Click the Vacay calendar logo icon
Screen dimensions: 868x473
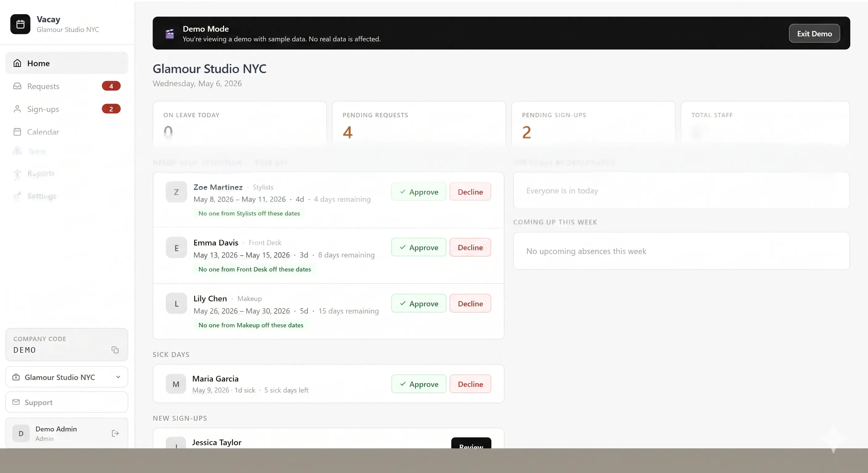(x=20, y=24)
